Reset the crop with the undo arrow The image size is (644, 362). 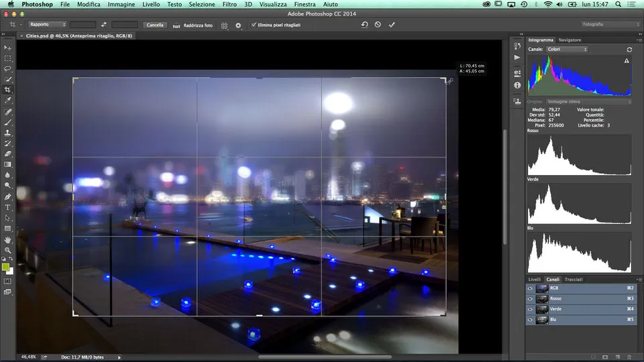(364, 25)
